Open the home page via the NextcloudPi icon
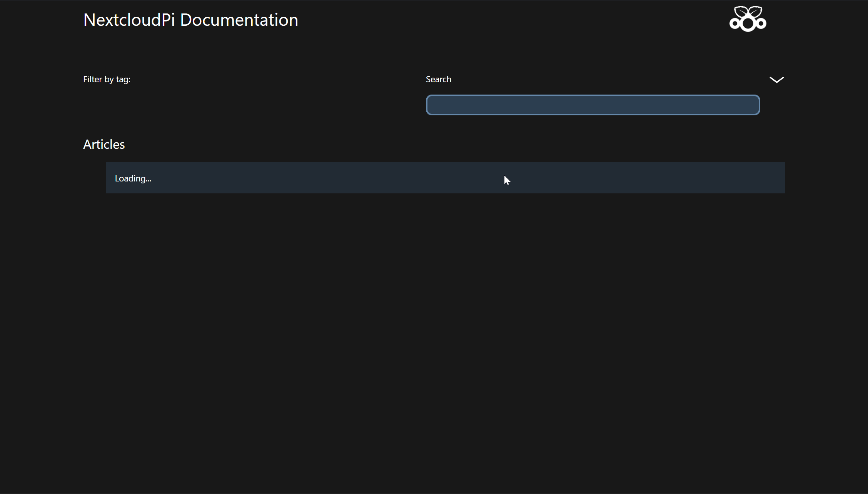 [x=747, y=18]
